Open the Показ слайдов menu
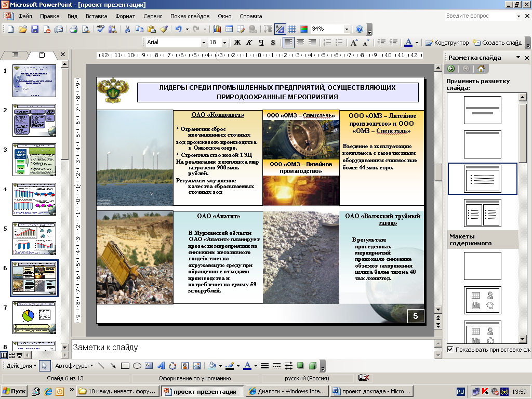 pyautogui.click(x=190, y=16)
